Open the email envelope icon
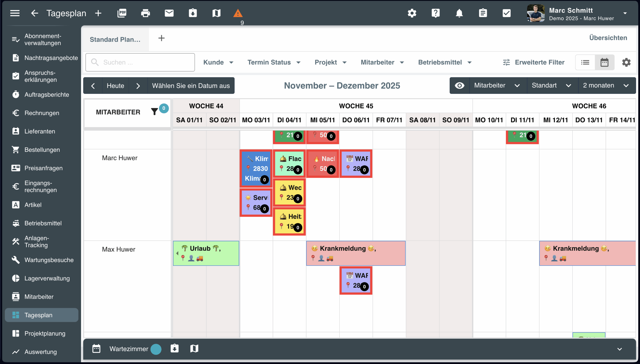The height and width of the screenshot is (364, 640). pos(169,13)
